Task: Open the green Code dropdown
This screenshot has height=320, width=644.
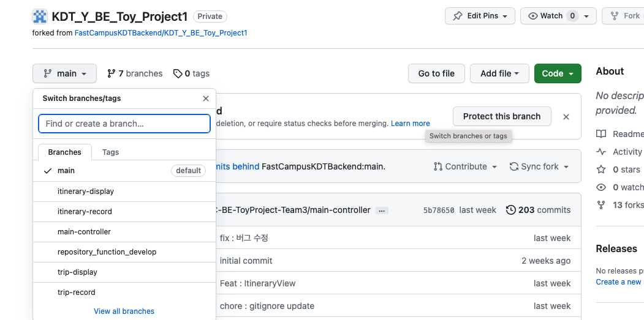Action: (558, 73)
